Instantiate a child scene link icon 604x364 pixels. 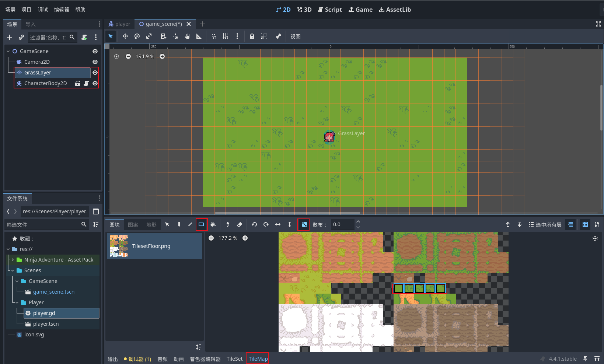tap(21, 37)
